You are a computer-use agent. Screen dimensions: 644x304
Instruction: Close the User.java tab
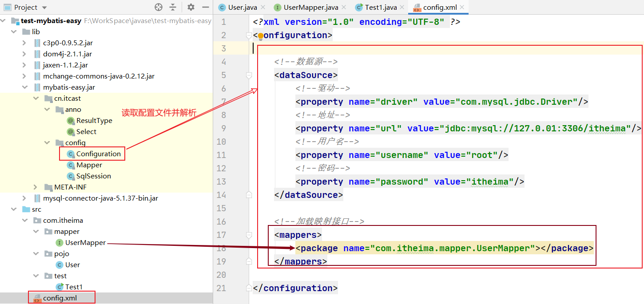(263, 8)
